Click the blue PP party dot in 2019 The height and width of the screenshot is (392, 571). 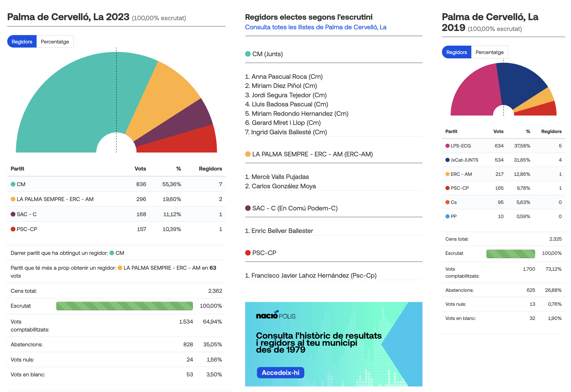(x=447, y=216)
